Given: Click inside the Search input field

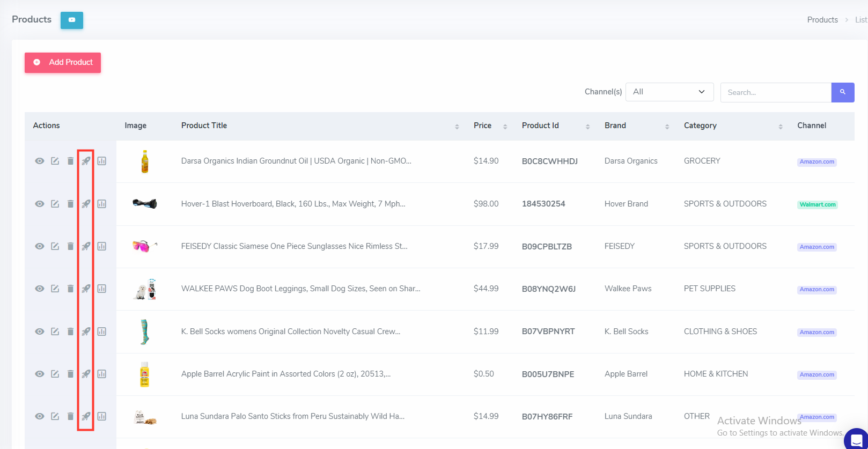Looking at the screenshot, I should (775, 92).
